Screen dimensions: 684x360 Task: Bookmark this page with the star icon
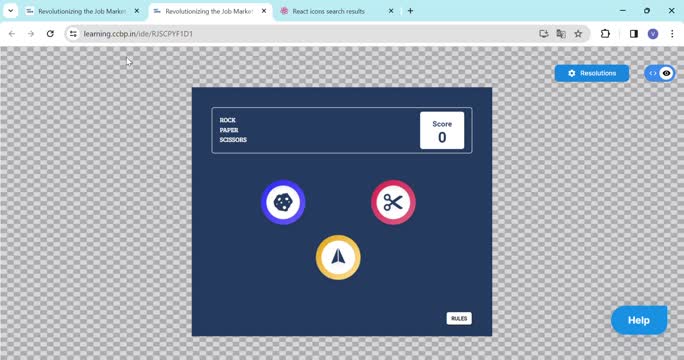(578, 34)
